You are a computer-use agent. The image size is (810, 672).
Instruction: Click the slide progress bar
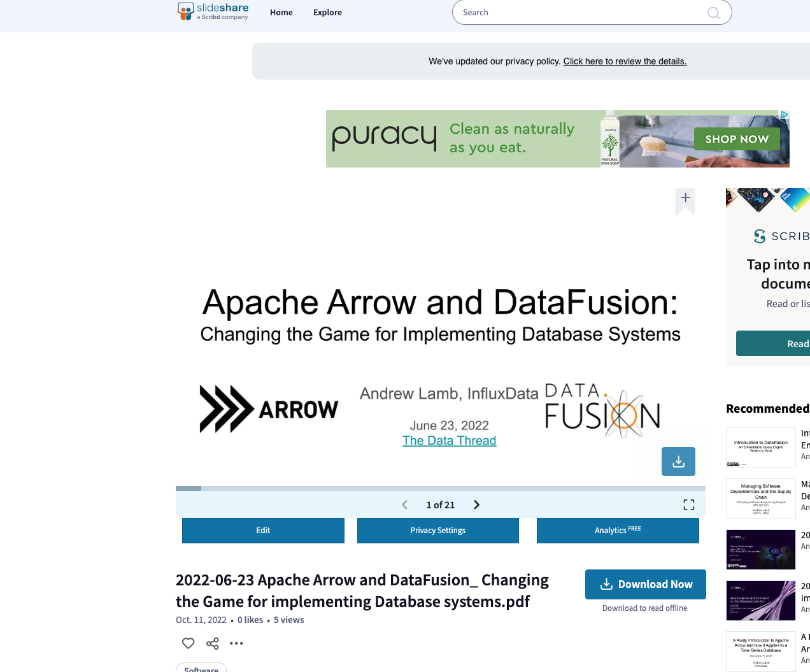[441, 489]
